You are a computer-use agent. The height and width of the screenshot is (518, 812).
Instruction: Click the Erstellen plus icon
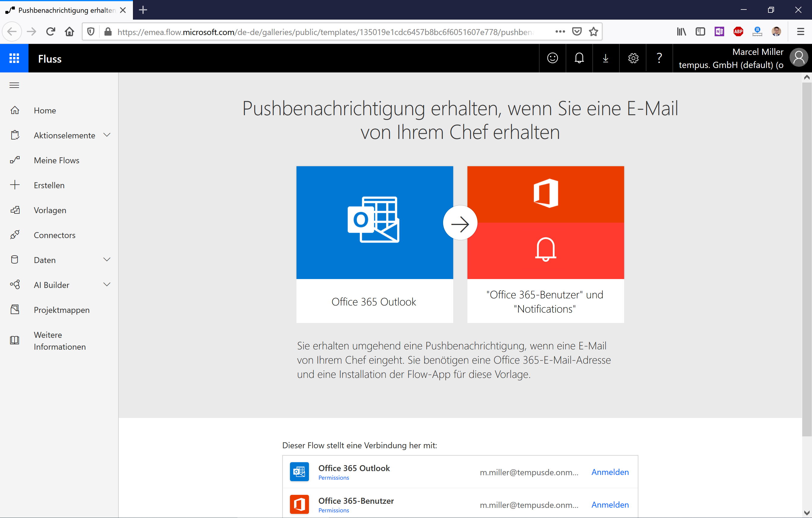click(x=15, y=185)
